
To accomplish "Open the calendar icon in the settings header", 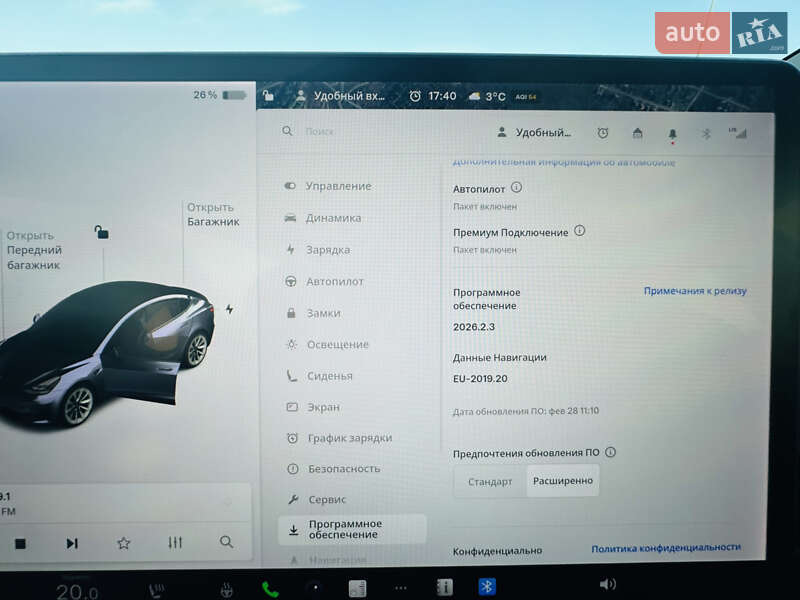I will pyautogui.click(x=637, y=134).
